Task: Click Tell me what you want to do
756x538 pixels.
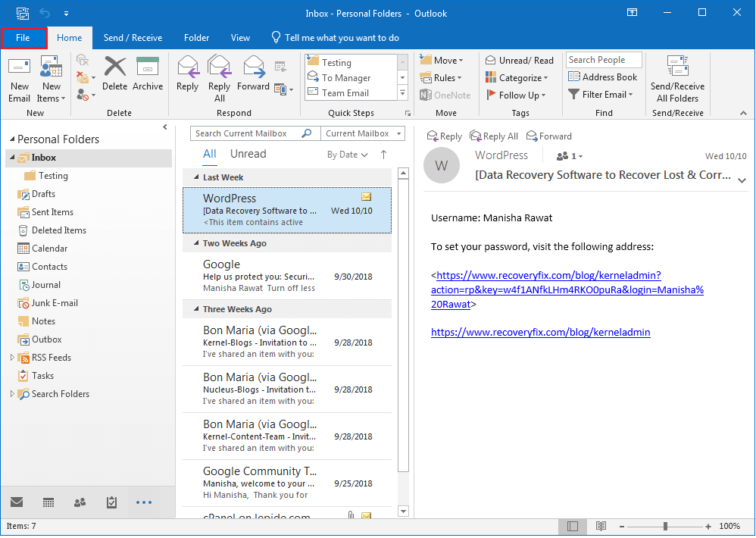Action: (x=336, y=38)
